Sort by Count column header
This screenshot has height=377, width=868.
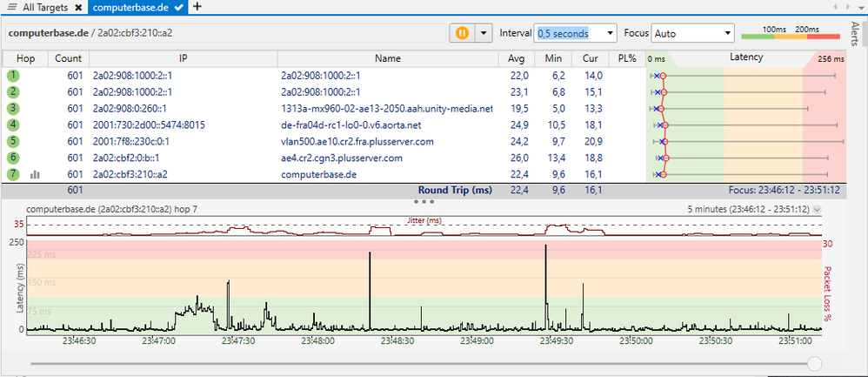pyautogui.click(x=69, y=58)
